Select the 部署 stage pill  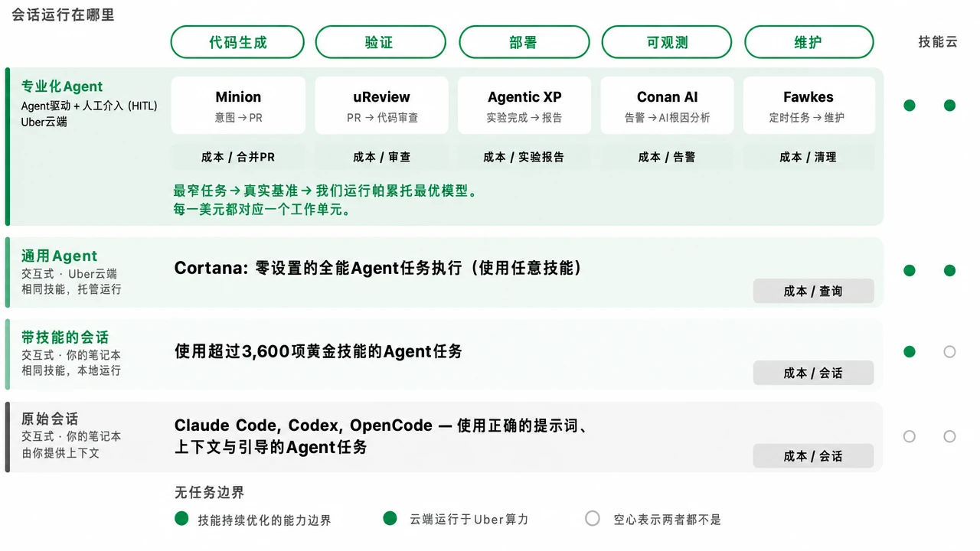click(x=524, y=42)
